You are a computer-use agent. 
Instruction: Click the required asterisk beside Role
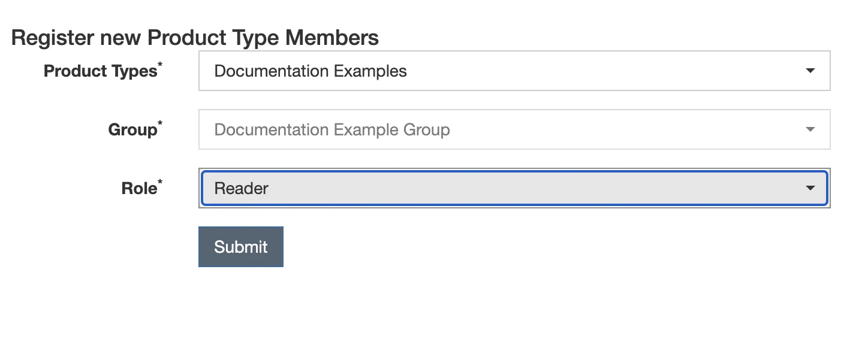click(160, 183)
